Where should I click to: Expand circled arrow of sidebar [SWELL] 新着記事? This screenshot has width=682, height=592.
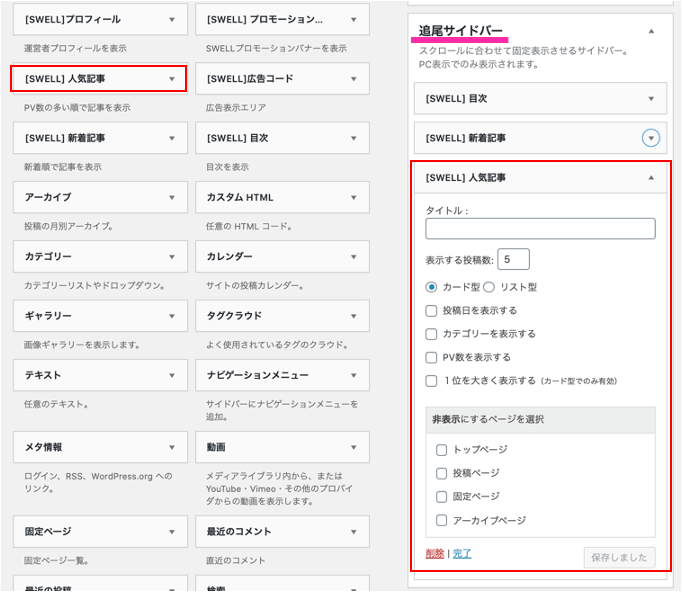click(x=651, y=138)
